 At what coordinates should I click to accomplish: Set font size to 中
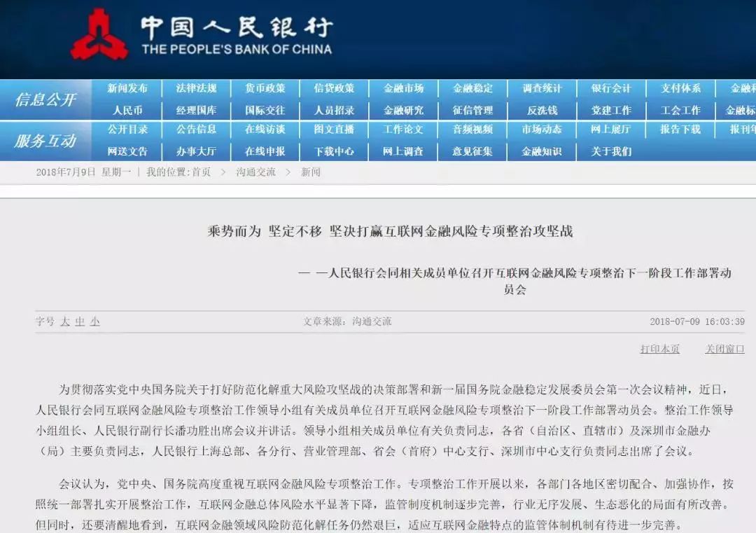click(x=80, y=321)
